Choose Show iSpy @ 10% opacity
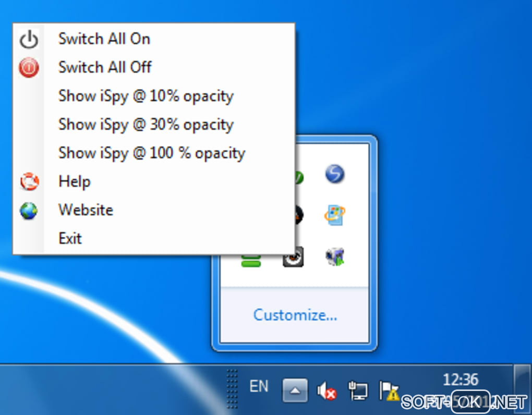This screenshot has width=532, height=415. pyautogui.click(x=153, y=96)
